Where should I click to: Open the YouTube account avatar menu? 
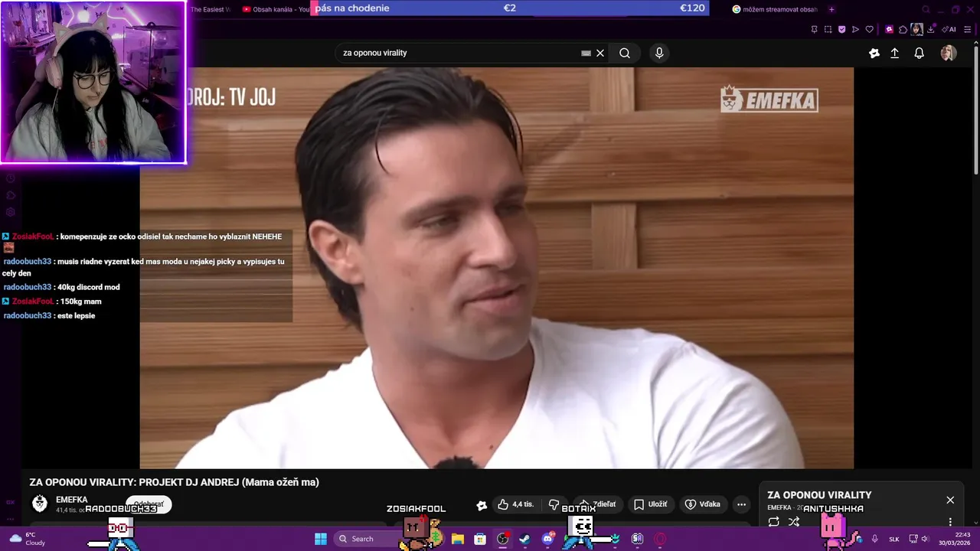949,53
